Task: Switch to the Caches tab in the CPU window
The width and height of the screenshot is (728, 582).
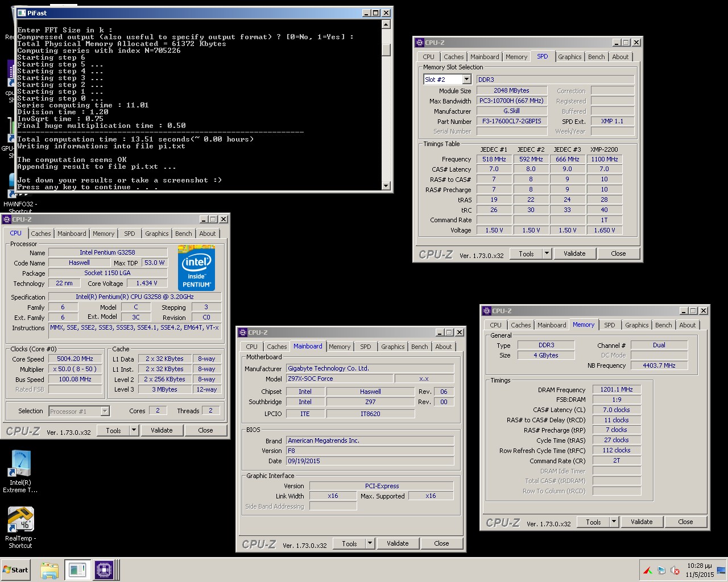Action: click(41, 234)
